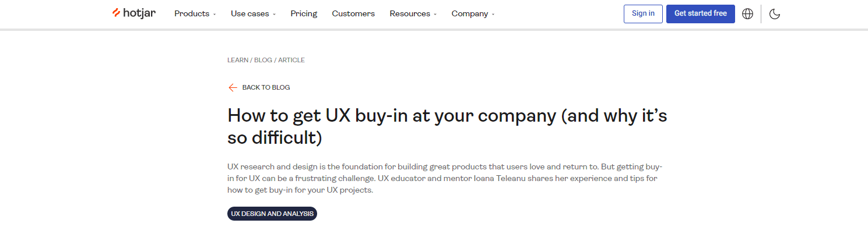The image size is (868, 241).
Task: Open the Company dropdown menu
Action: pos(473,13)
